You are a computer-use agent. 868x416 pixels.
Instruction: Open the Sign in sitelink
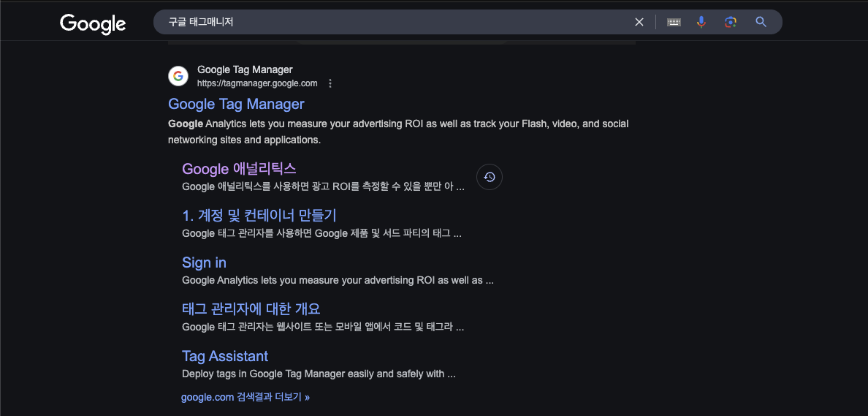point(205,262)
